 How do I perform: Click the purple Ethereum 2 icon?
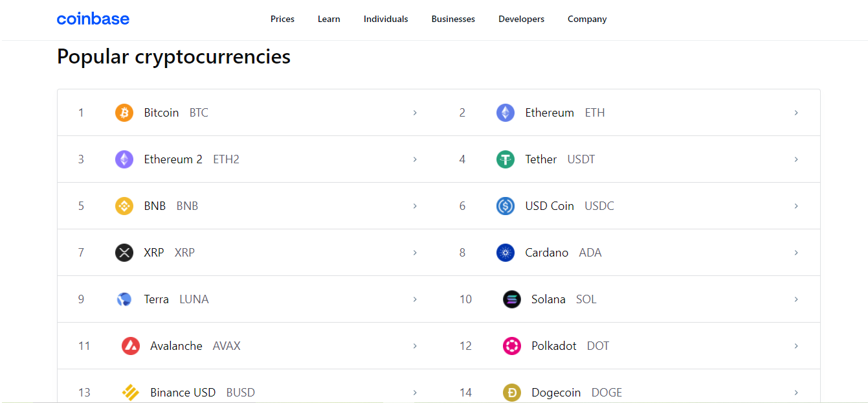[124, 159]
